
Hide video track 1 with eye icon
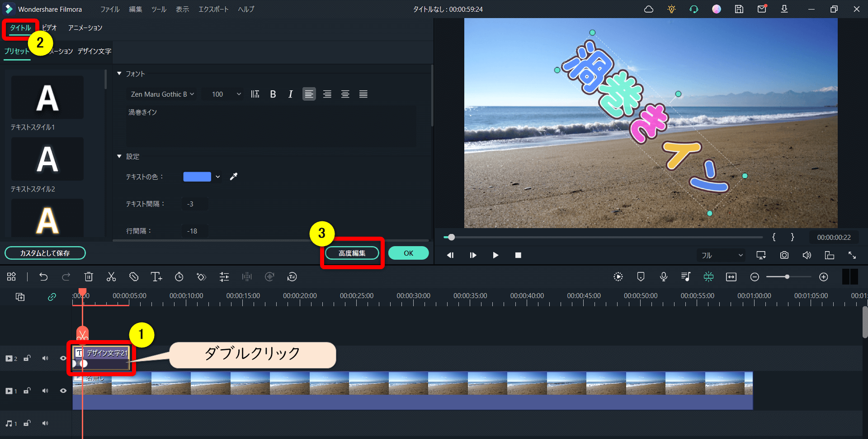coord(63,391)
